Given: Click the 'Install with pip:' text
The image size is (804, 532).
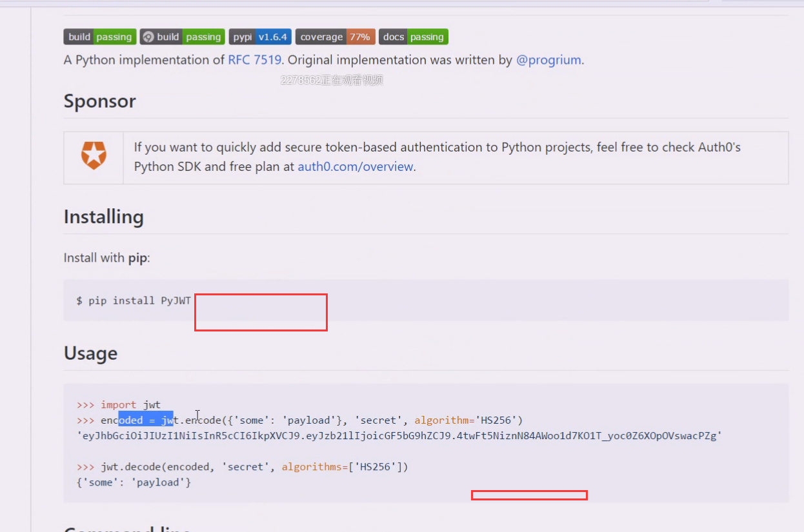Looking at the screenshot, I should [x=106, y=258].
